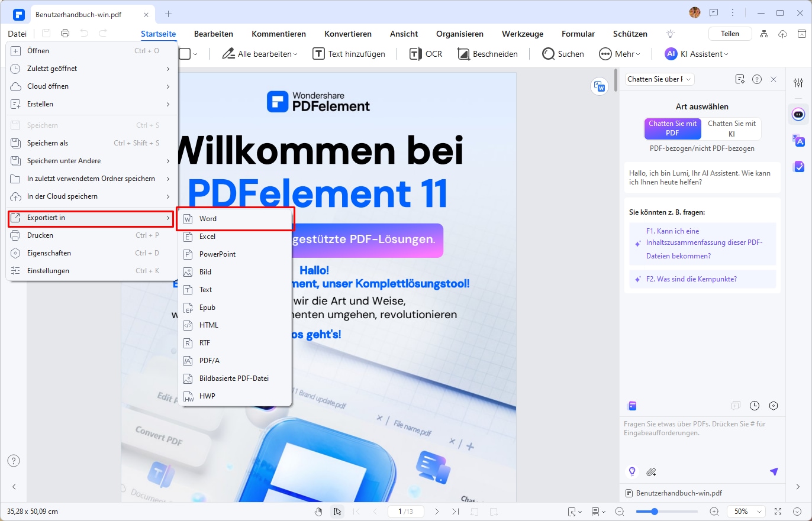Send the message with the arrow icon
This screenshot has height=521, width=812.
[x=774, y=471]
